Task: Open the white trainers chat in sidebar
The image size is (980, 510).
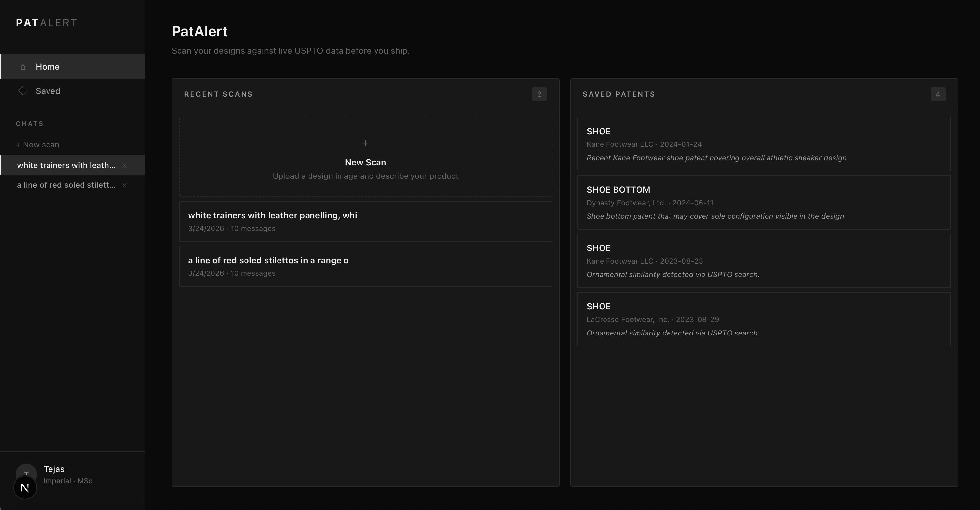Action: pos(66,165)
